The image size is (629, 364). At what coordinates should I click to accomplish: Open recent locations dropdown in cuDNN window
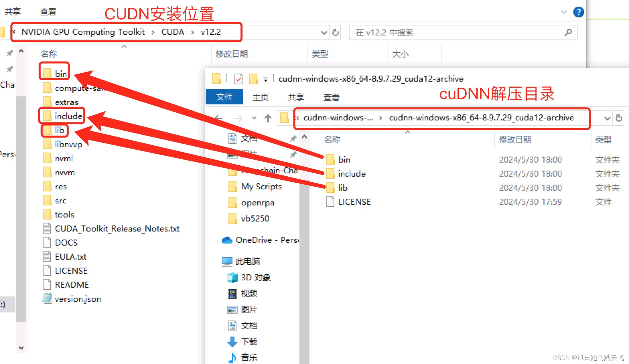pyautogui.click(x=254, y=118)
